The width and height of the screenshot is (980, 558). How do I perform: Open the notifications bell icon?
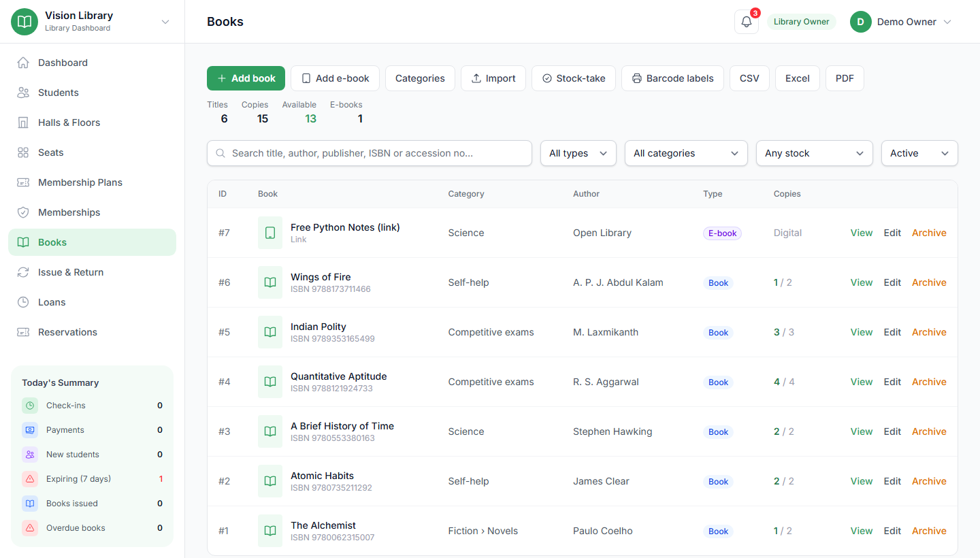click(747, 22)
